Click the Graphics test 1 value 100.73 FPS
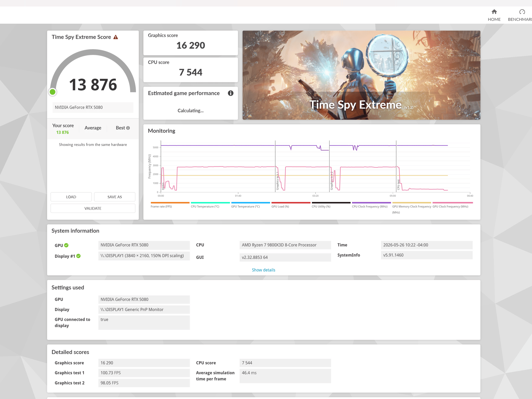This screenshot has width=532, height=399. coord(144,373)
